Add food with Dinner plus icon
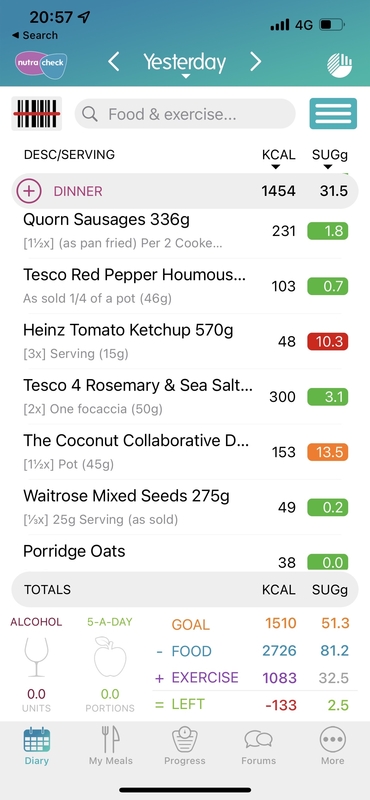The height and width of the screenshot is (800, 370). 29,191
